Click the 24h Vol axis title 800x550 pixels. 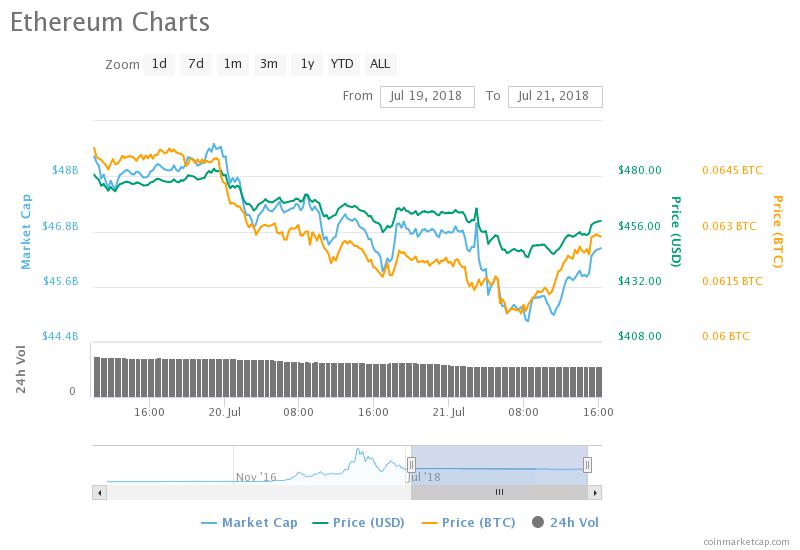click(20, 369)
